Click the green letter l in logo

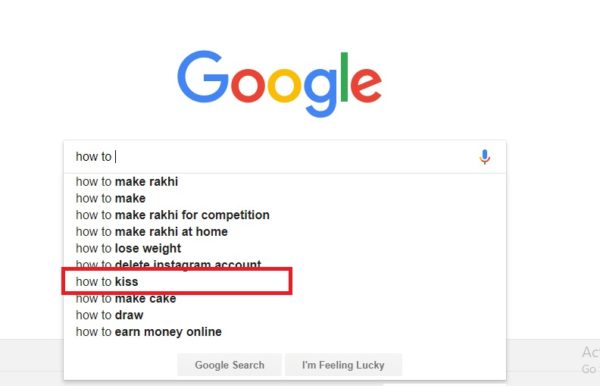[x=344, y=77]
